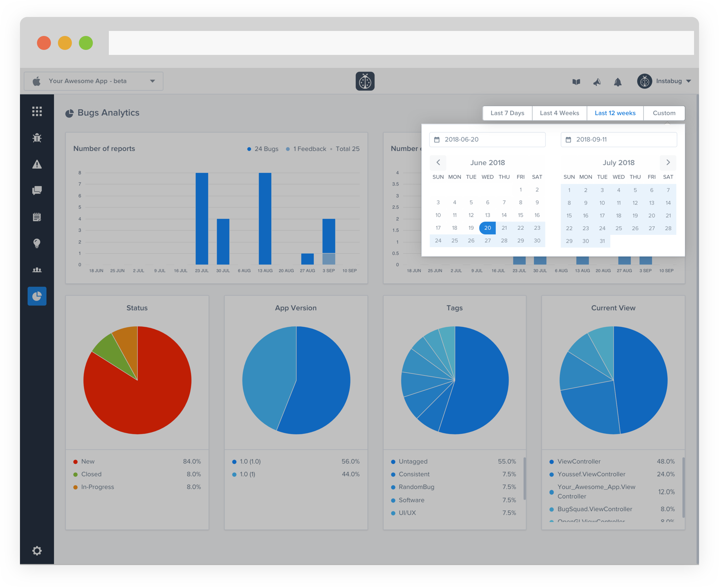This screenshot has height=588, width=719.
Task: Click the start date field 2018-06-20
Action: 487,139
